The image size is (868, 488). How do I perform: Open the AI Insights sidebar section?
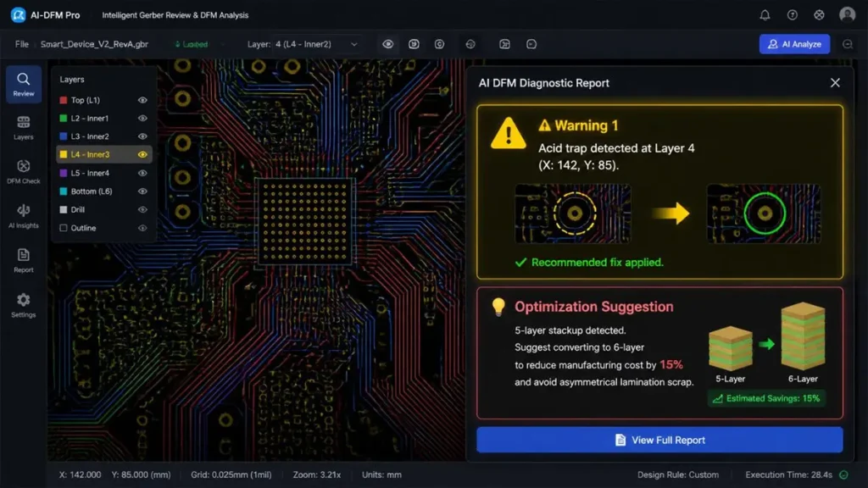pos(23,216)
